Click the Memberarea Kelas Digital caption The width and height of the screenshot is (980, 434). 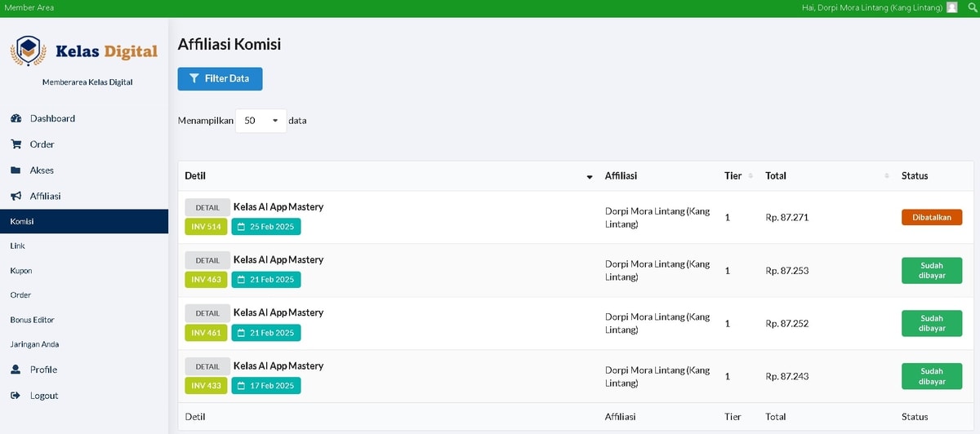click(x=87, y=82)
